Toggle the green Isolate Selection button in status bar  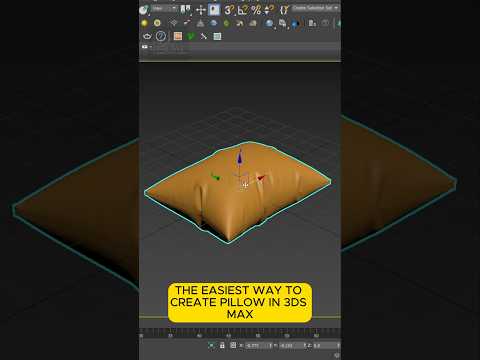pyautogui.click(x=211, y=346)
